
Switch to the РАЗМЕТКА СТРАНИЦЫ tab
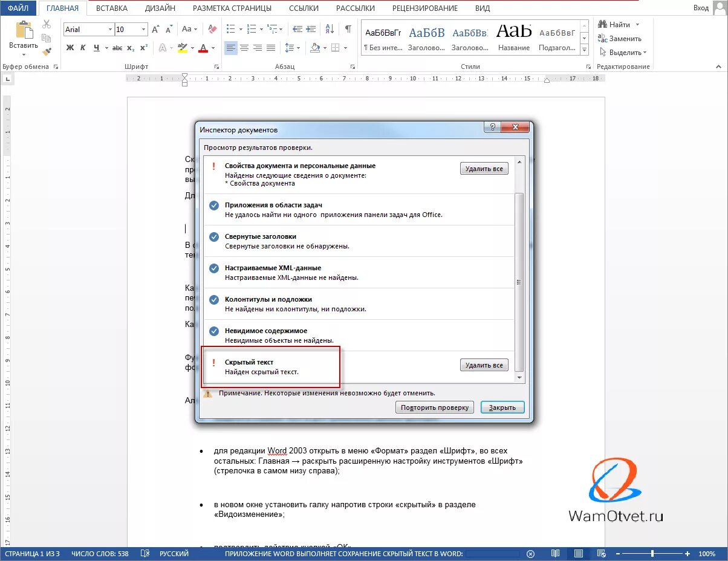232,8
